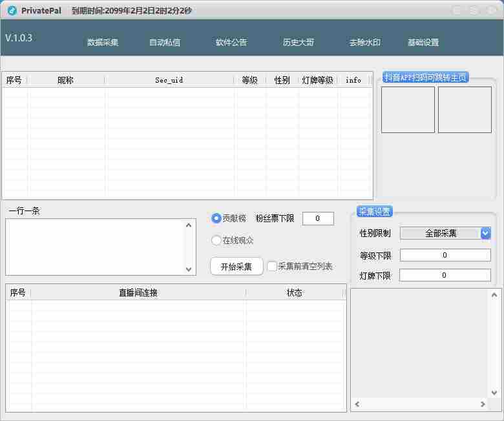Image resolution: width=504 pixels, height=421 pixels.
Task: Open the 软件公告 tab
Action: click(231, 43)
